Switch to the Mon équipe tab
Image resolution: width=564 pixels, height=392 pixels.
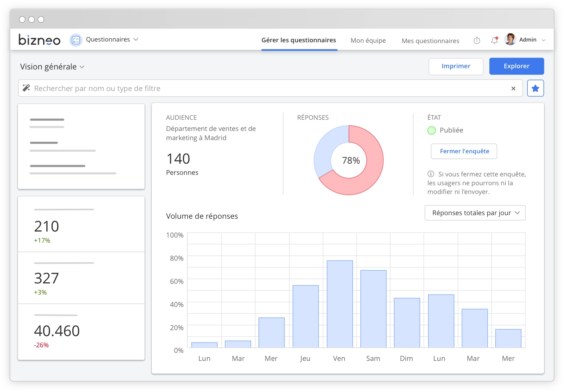coord(368,41)
